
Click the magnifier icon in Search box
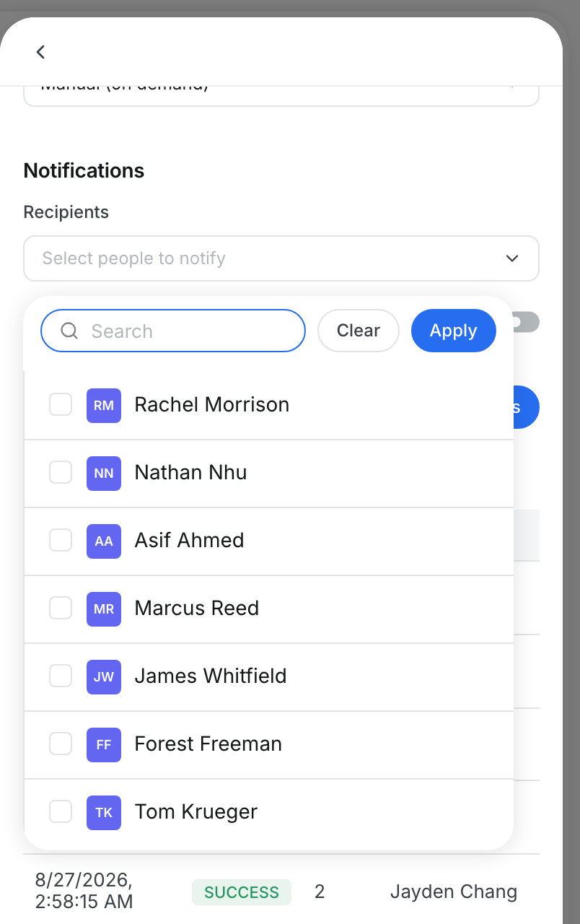pyautogui.click(x=69, y=331)
